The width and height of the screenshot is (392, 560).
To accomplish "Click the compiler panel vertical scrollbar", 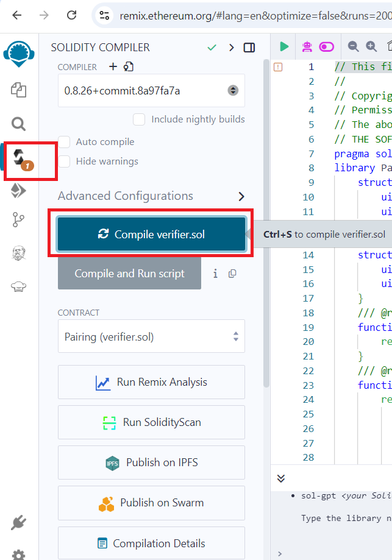I will [266, 223].
